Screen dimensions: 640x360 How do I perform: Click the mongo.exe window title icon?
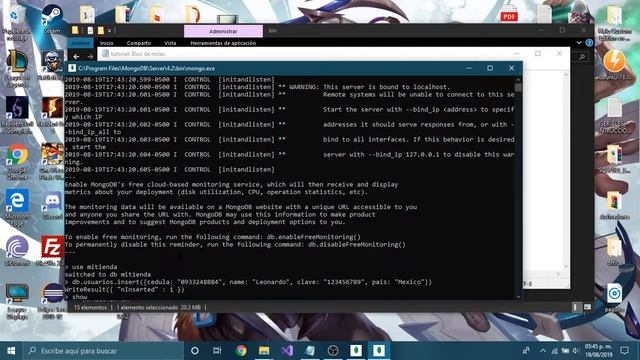click(72, 68)
